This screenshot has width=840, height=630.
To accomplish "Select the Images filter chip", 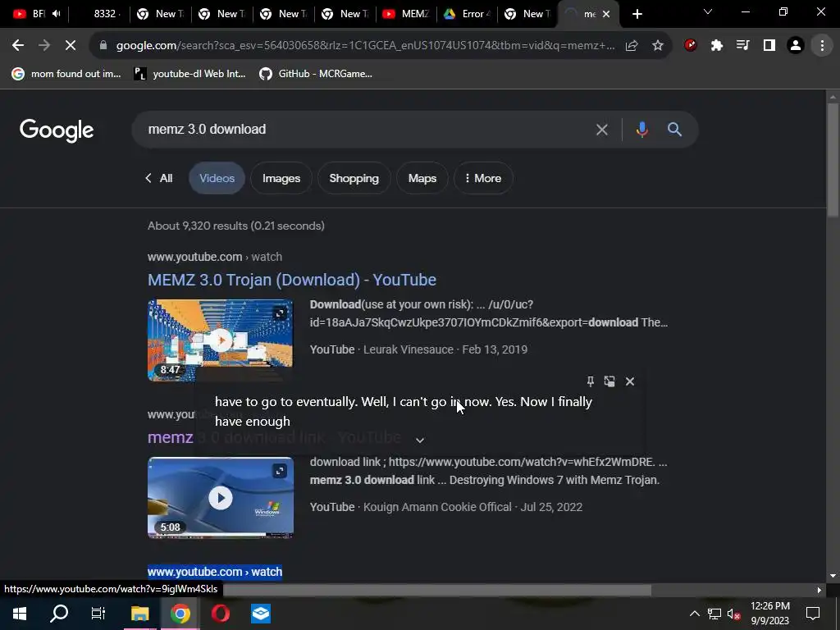I will [281, 178].
